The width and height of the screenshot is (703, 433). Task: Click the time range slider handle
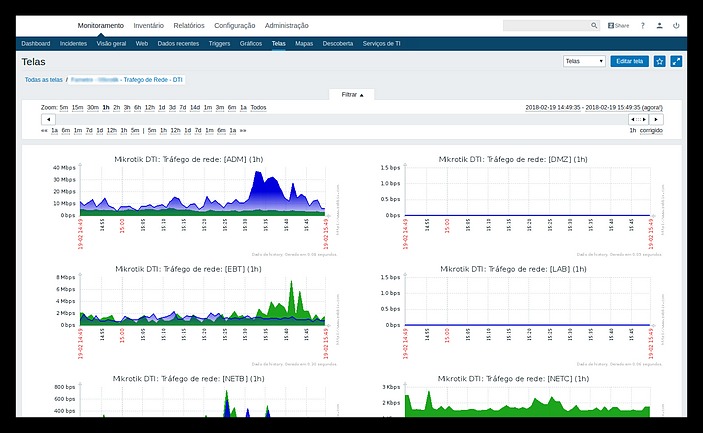[x=639, y=119]
